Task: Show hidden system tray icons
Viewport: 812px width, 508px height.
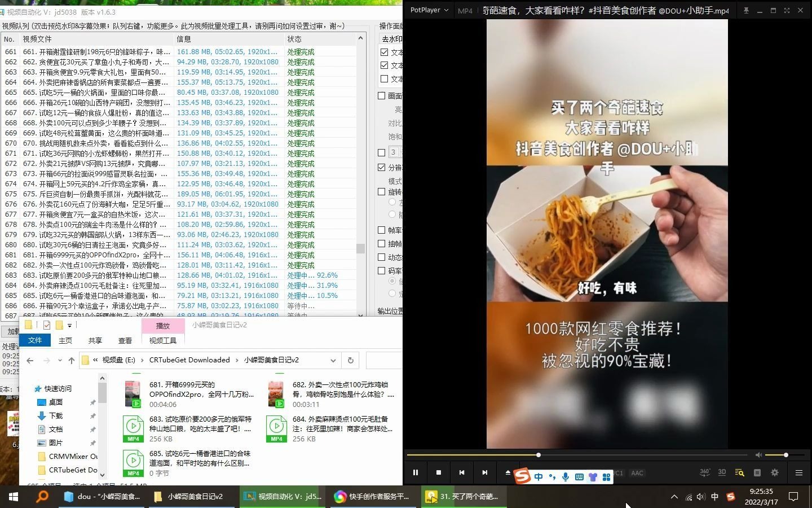Action: (x=674, y=497)
